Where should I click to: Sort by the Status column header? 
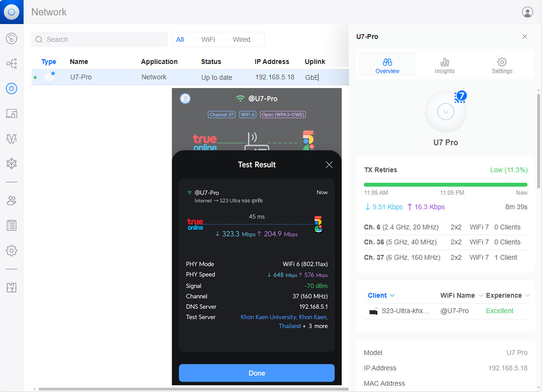pyautogui.click(x=211, y=62)
